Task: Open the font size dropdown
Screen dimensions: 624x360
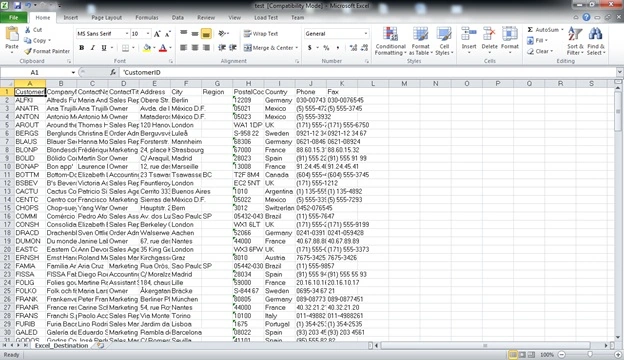Action: pyautogui.click(x=148, y=34)
